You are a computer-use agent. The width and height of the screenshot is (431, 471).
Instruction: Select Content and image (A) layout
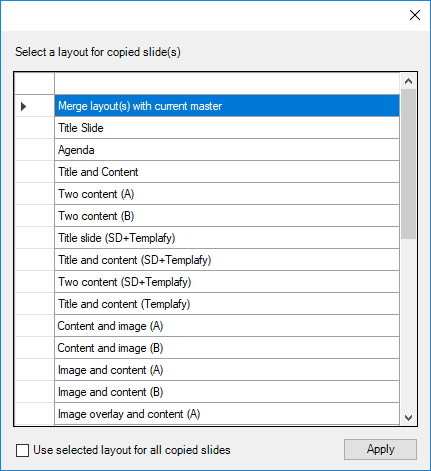[x=227, y=326]
